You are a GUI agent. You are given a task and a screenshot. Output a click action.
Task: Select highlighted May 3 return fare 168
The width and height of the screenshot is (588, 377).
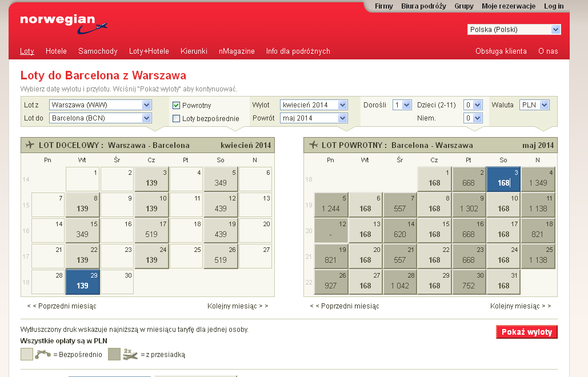[x=503, y=179]
